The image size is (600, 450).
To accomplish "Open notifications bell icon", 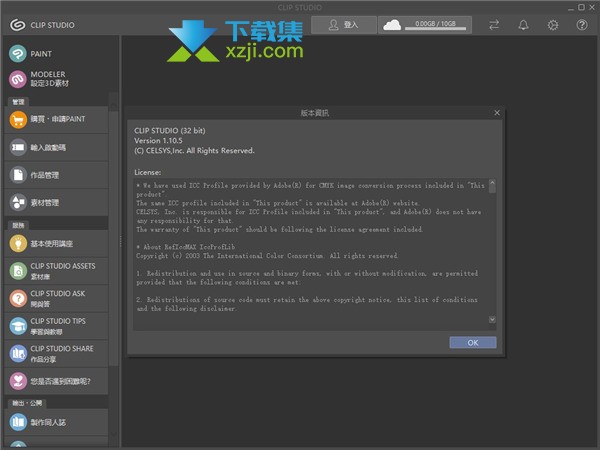I will pyautogui.click(x=523, y=25).
